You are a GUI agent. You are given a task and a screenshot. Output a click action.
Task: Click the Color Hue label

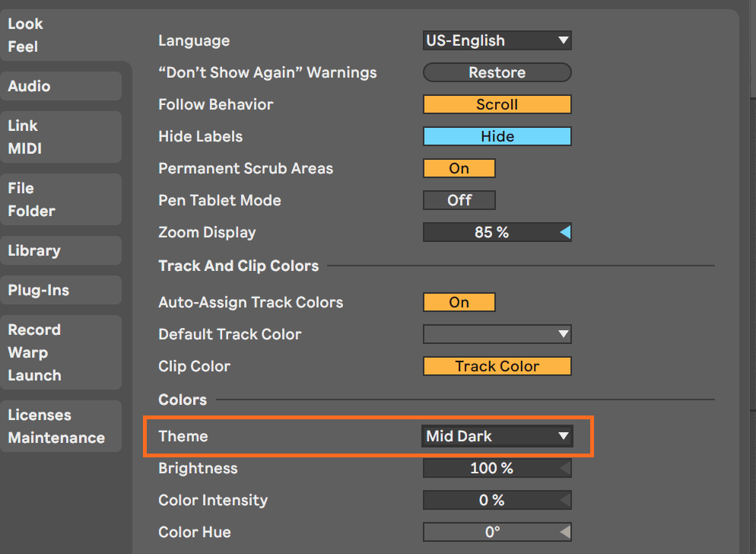point(195,532)
